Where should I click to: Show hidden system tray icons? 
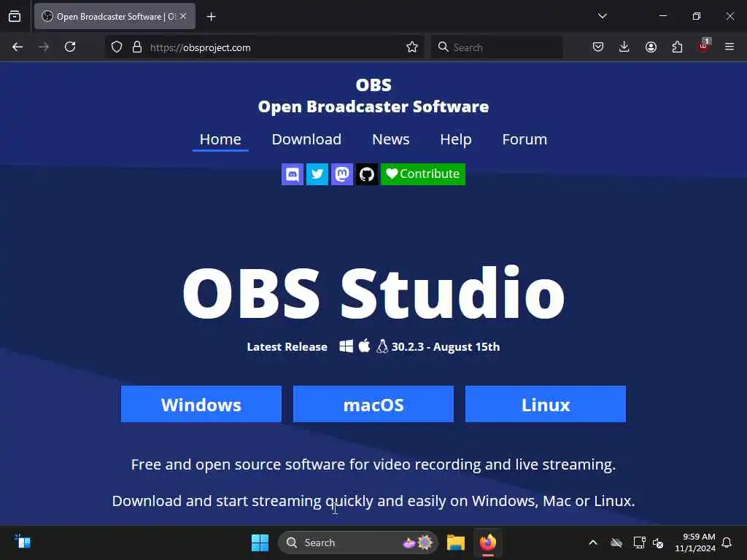pos(593,542)
